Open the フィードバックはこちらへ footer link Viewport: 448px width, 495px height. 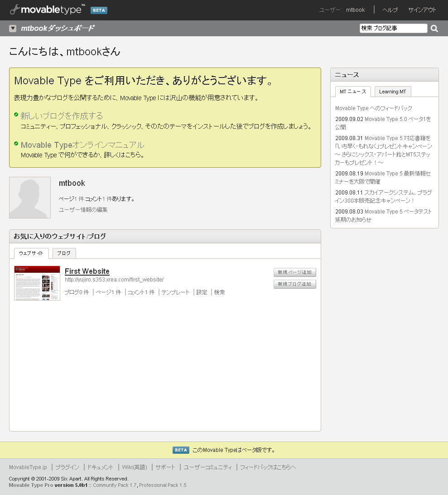pos(268,467)
